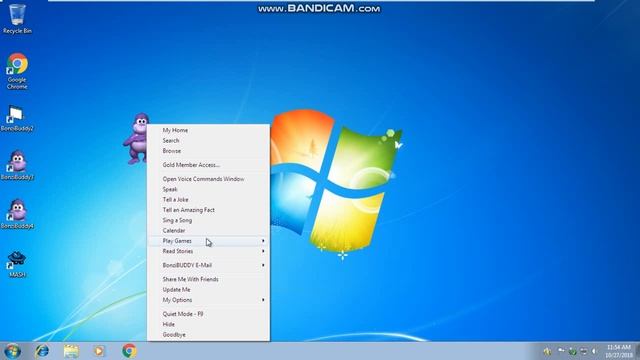Open Gold Member Access... menu entry
640x360 pixels.
pos(208,165)
